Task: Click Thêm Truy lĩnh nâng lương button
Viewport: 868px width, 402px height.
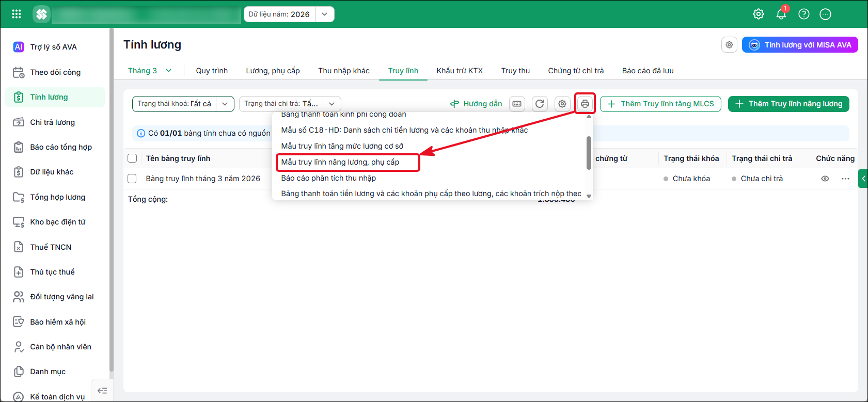Action: coord(788,104)
